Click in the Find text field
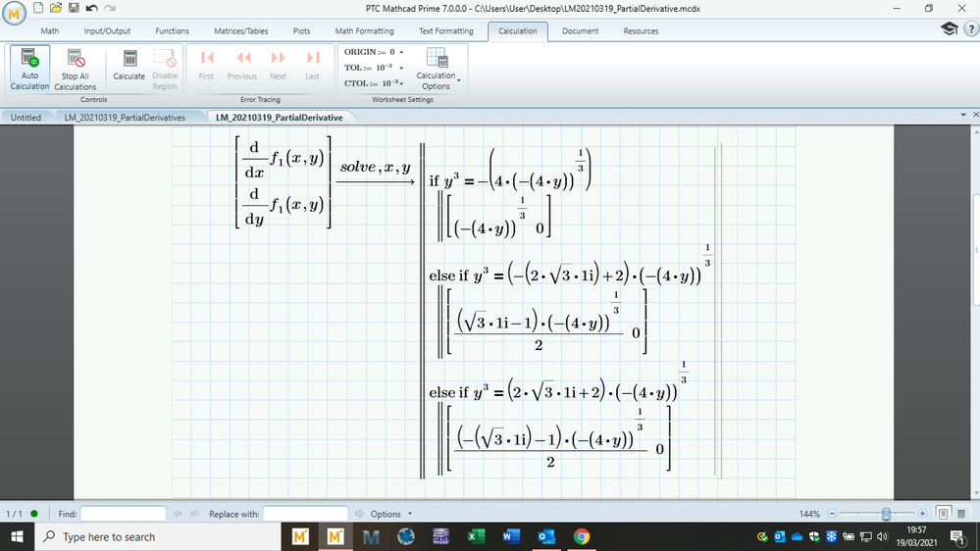The height and width of the screenshot is (551, 980). tap(123, 514)
